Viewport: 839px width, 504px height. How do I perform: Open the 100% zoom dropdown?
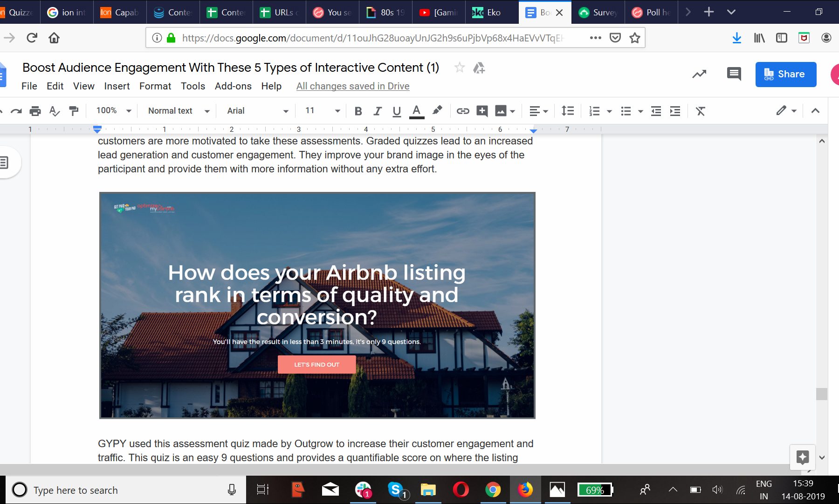(113, 111)
